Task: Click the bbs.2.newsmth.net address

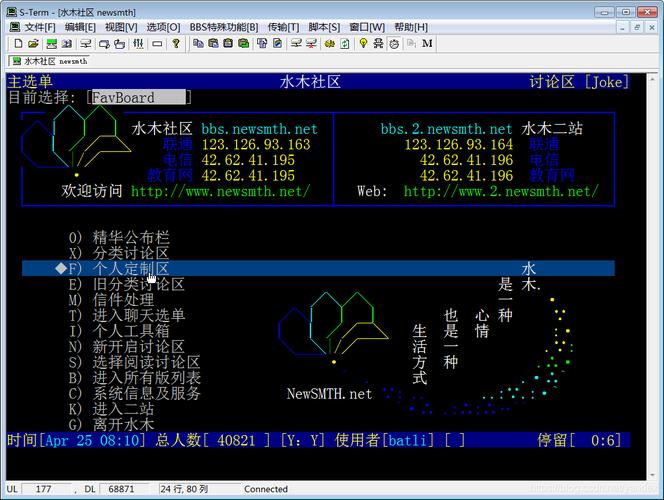Action: [x=446, y=129]
